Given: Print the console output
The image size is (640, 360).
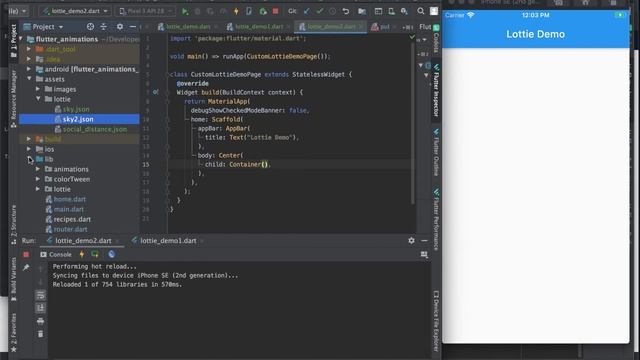Looking at the screenshot, I should pos(40,321).
